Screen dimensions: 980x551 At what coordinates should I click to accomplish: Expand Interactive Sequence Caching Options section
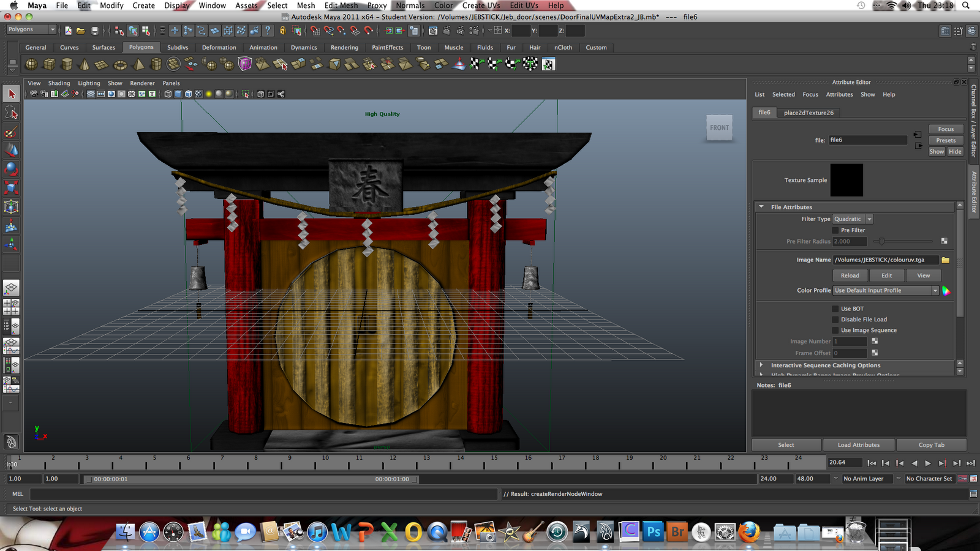click(761, 365)
